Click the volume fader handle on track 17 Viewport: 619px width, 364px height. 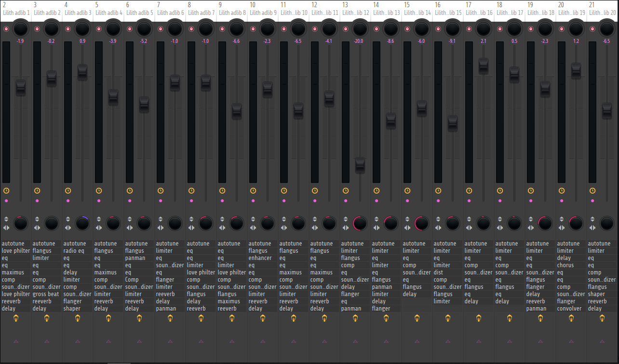click(484, 65)
